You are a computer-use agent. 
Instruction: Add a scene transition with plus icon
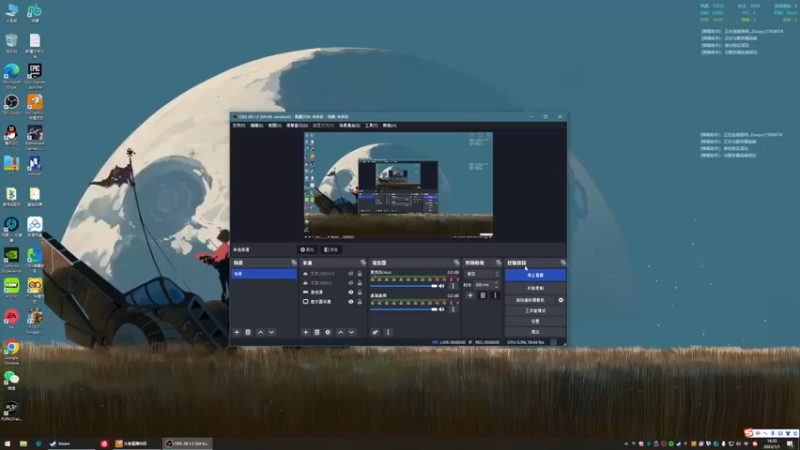tap(470, 295)
